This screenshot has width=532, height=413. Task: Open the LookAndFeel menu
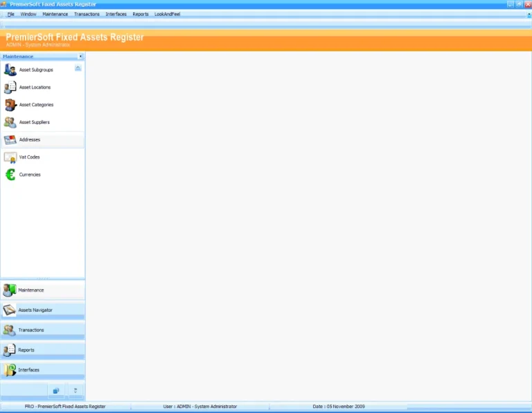point(167,15)
